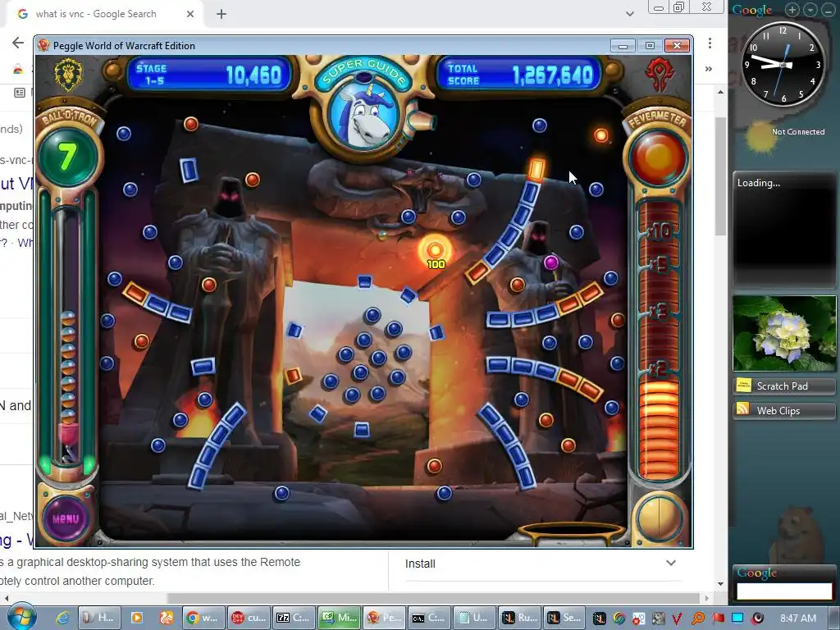Expand Chrome bookmarks overflow chevron
The width and height of the screenshot is (840, 630).
point(708,69)
